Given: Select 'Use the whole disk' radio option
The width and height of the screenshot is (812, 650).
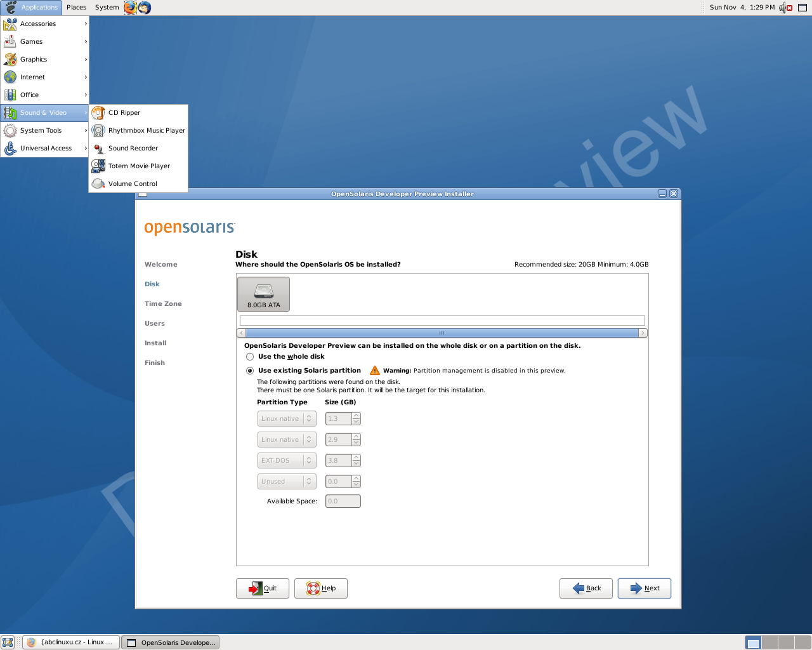Looking at the screenshot, I should tap(250, 357).
